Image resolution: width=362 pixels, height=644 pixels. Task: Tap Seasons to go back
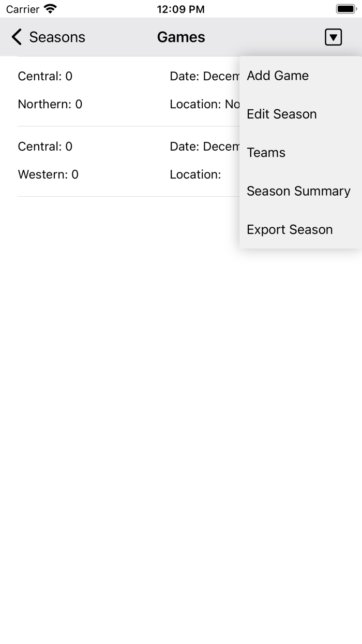click(57, 37)
